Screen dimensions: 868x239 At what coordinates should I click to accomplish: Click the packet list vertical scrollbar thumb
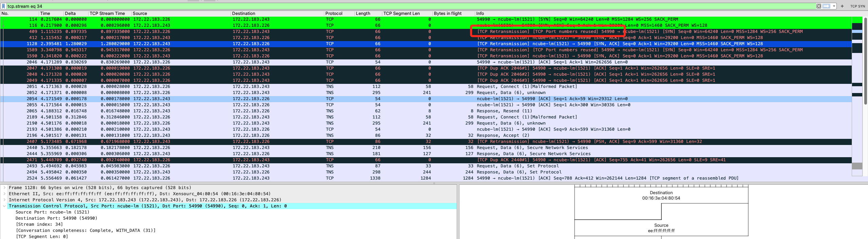[865, 61]
